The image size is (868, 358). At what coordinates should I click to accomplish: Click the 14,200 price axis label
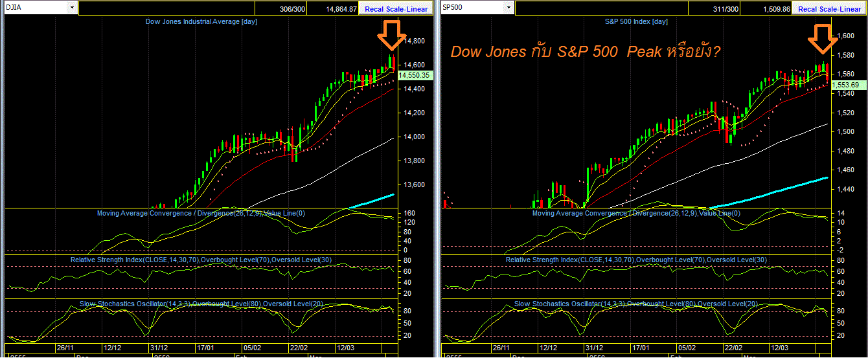(x=413, y=113)
